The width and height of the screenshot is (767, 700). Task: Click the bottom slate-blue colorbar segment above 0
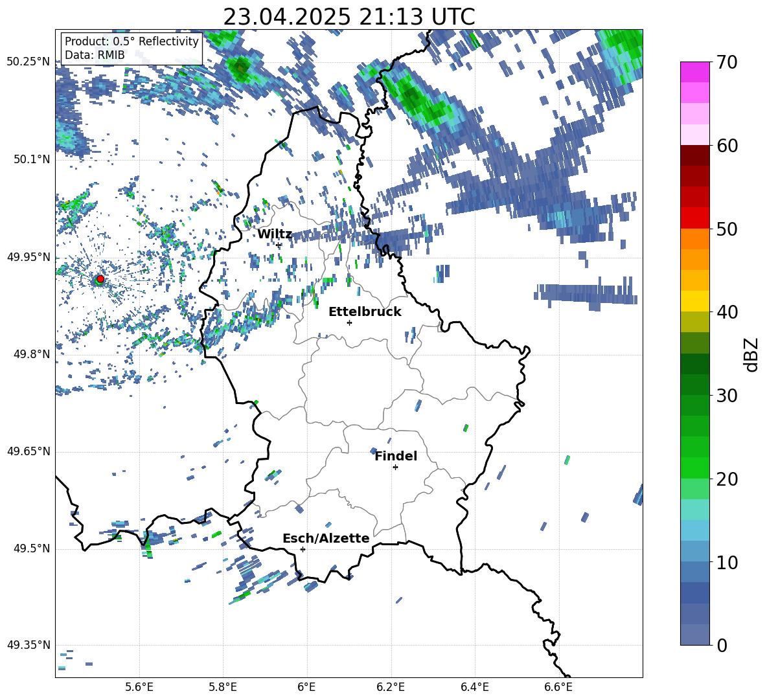(694, 635)
